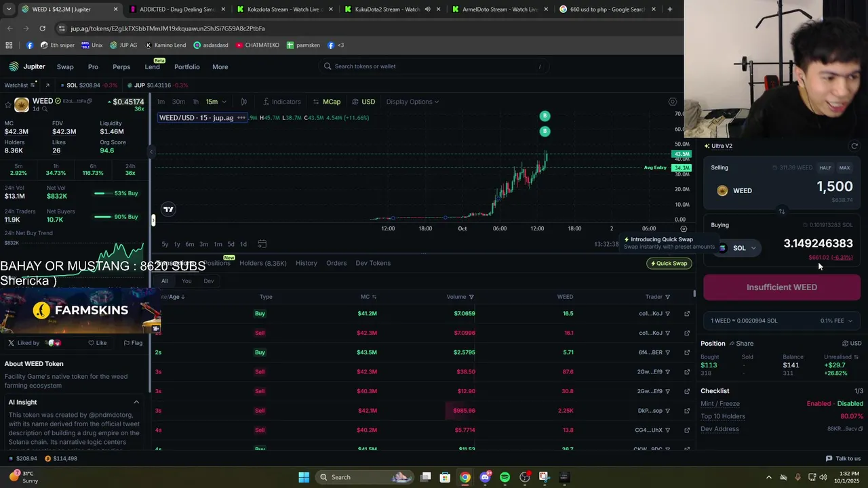The width and height of the screenshot is (868, 488).
Task: Select the All trades filter
Action: pos(164,281)
